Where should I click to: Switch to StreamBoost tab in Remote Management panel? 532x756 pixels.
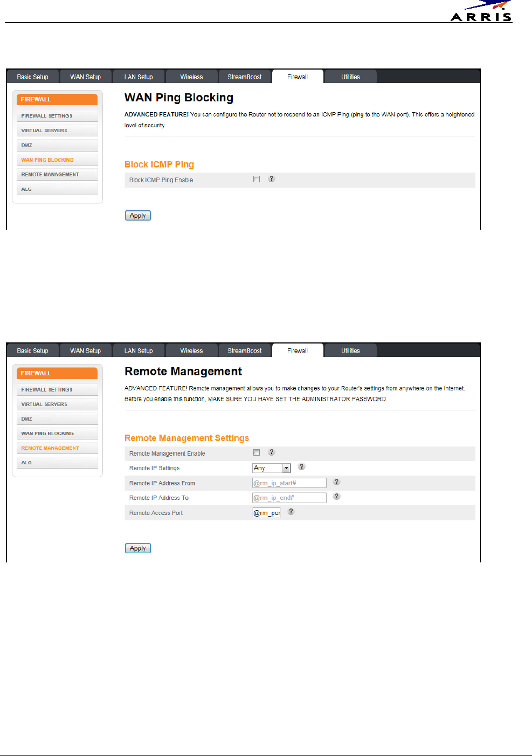pyautogui.click(x=244, y=350)
